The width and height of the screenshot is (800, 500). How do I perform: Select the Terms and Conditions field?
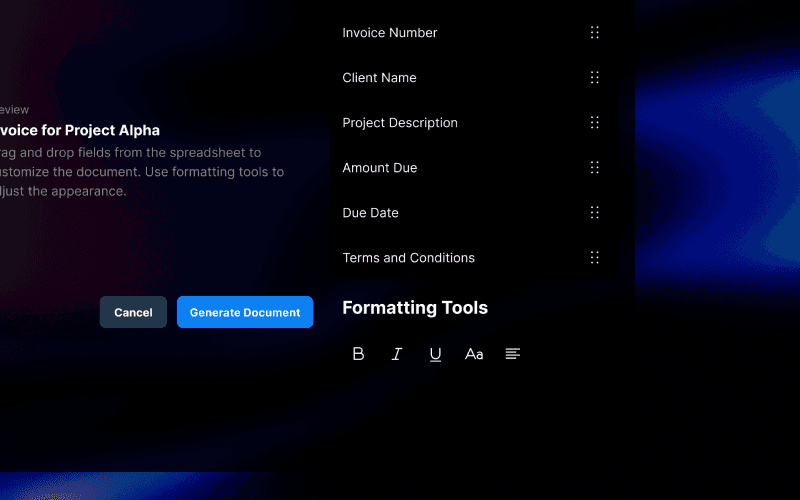click(408, 258)
